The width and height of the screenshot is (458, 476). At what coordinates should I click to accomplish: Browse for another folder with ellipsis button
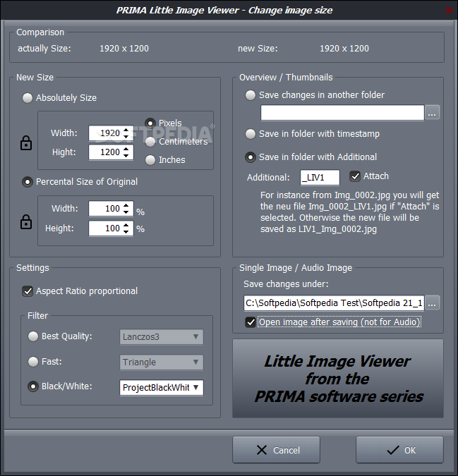pos(432,112)
